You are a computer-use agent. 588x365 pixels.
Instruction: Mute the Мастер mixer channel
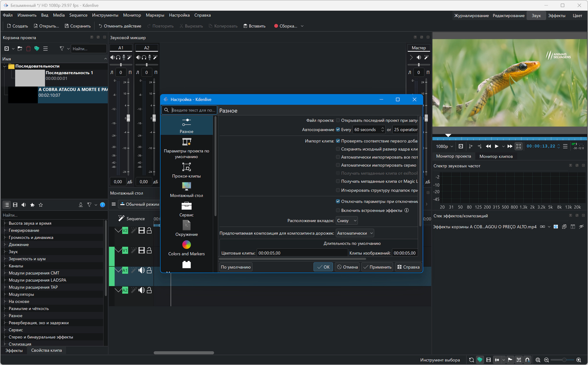tap(419, 57)
